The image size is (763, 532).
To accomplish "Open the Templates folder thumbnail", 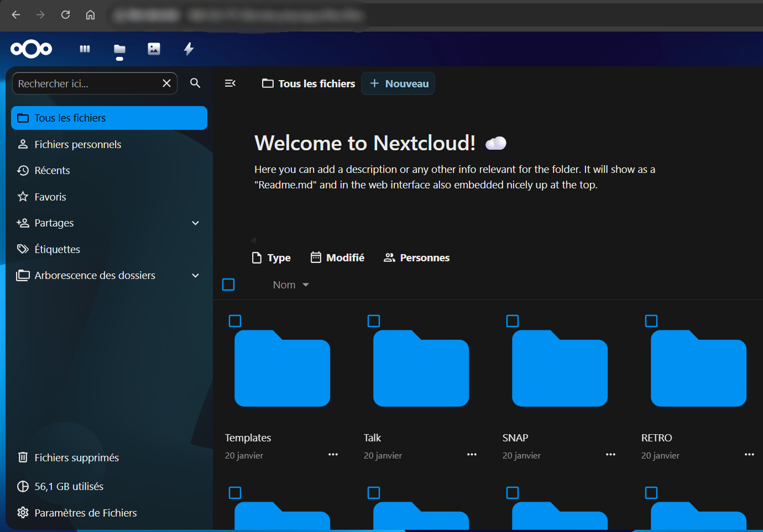I will (282, 368).
